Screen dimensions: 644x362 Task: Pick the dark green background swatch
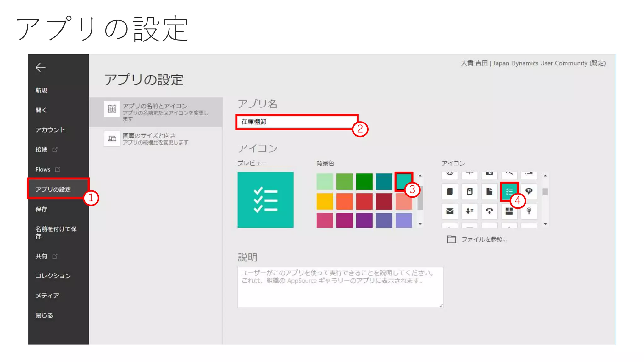point(364,182)
